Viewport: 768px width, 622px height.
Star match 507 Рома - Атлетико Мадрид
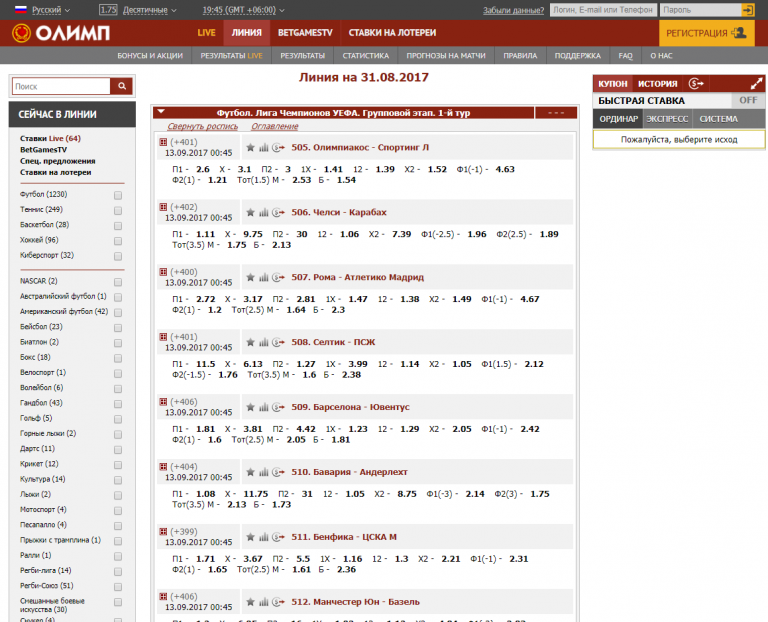250,277
